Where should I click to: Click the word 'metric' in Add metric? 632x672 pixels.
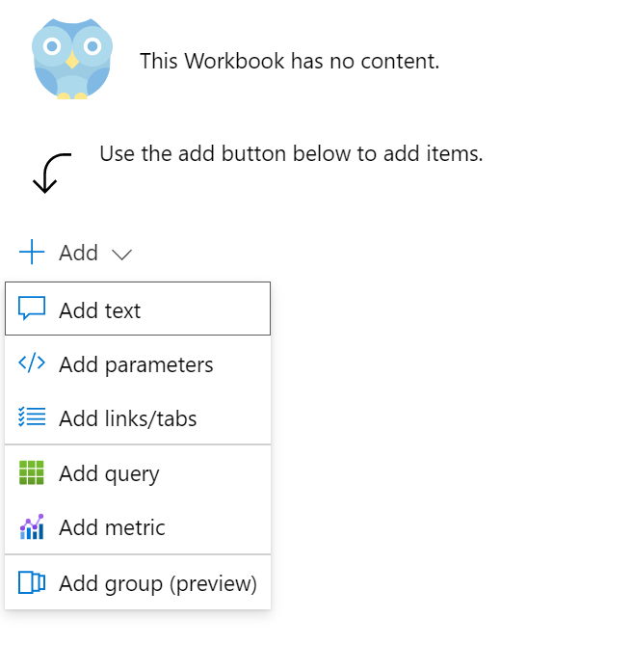point(135,527)
